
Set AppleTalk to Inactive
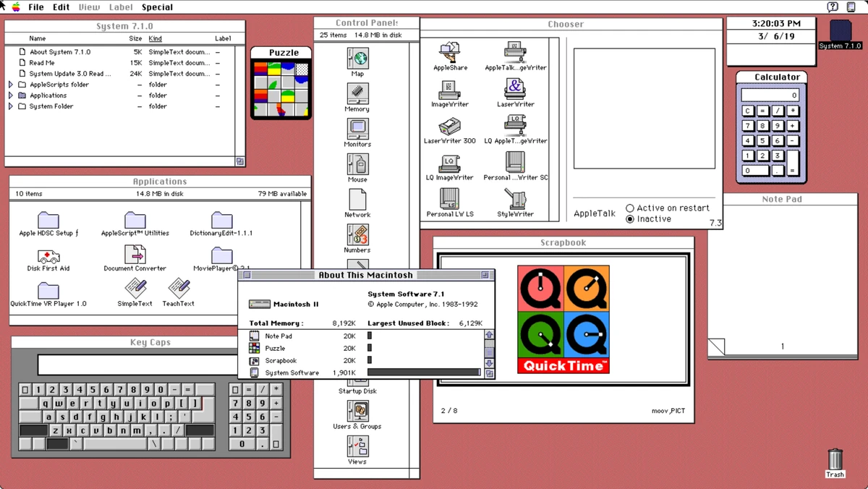coord(631,218)
